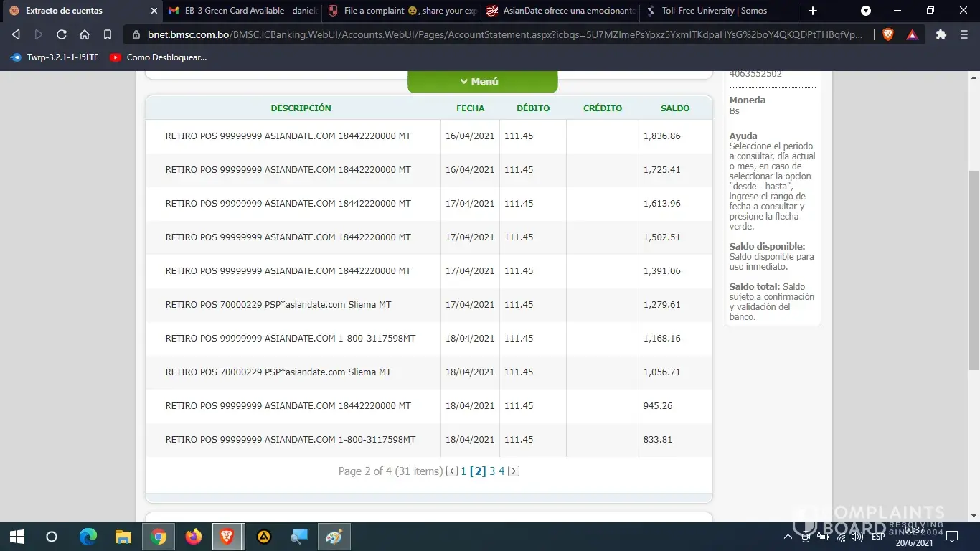This screenshot has width=980, height=551.
Task: Open Firefox from the taskbar
Action: click(193, 537)
